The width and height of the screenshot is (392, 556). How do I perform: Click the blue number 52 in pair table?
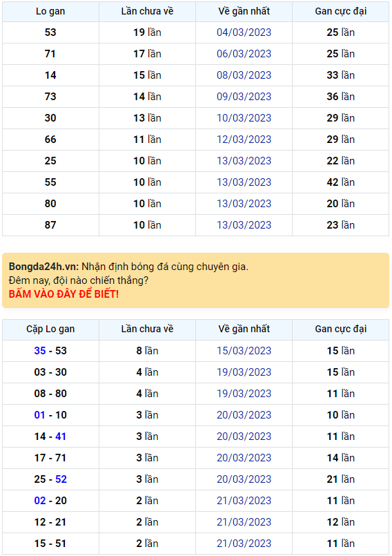tap(61, 479)
